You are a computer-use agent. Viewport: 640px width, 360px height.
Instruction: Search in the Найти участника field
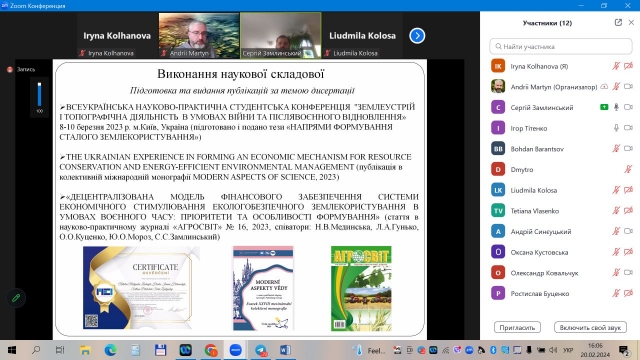561,47
